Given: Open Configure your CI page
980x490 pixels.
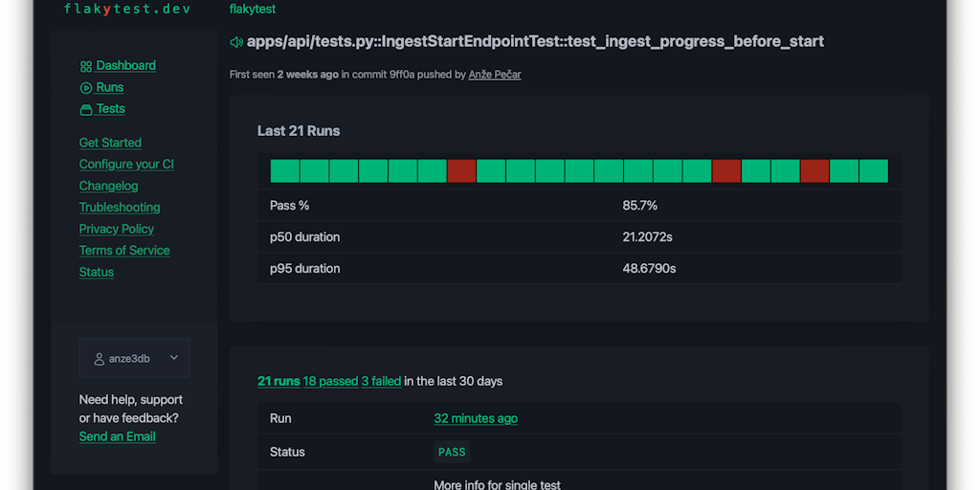Looking at the screenshot, I should click(126, 165).
